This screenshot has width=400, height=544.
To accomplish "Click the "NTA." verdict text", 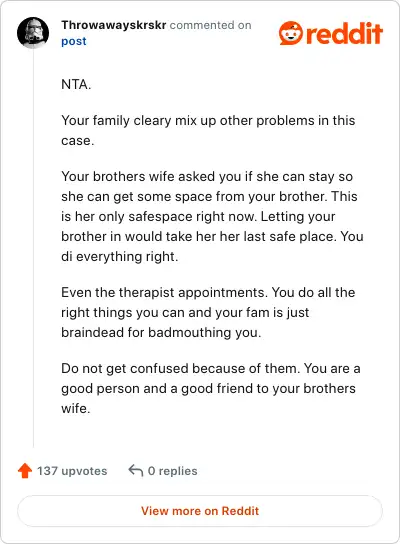I will click(76, 84).
